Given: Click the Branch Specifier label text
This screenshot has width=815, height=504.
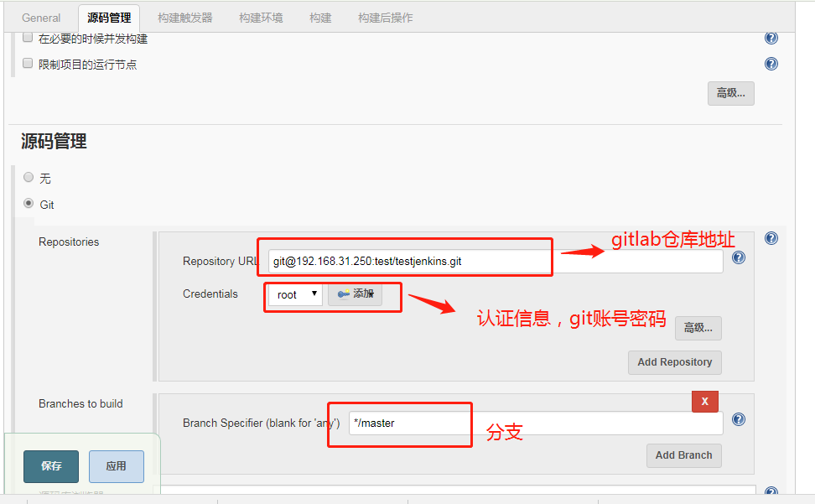Looking at the screenshot, I should coord(261,423).
